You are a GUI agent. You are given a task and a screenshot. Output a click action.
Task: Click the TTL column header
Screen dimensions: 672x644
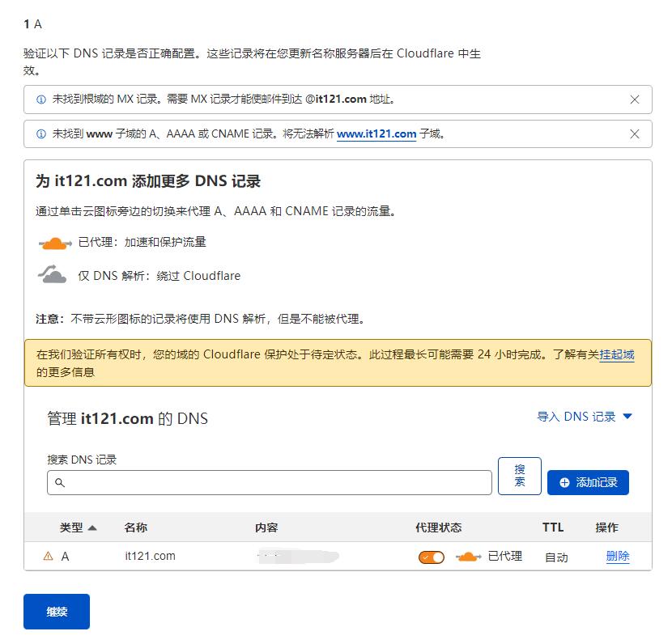[553, 527]
